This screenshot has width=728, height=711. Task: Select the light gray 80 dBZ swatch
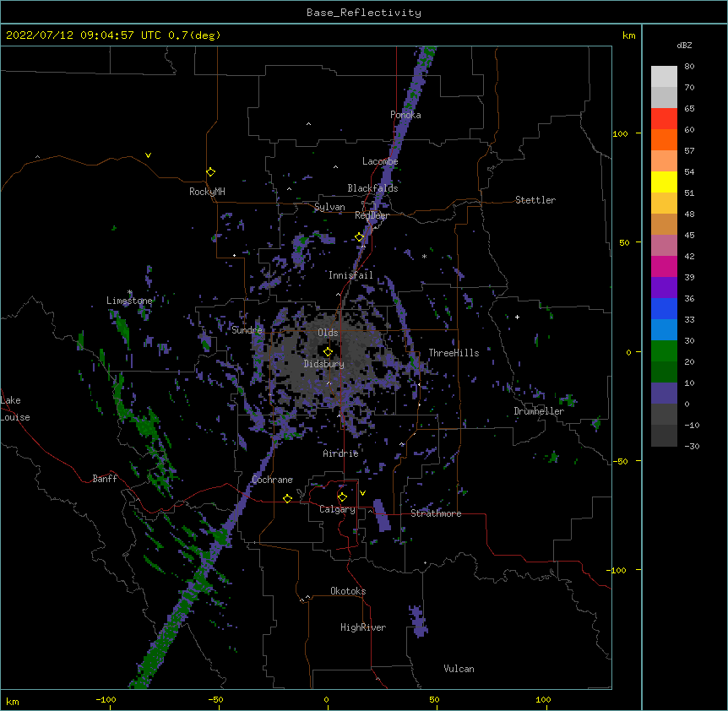[x=664, y=76]
